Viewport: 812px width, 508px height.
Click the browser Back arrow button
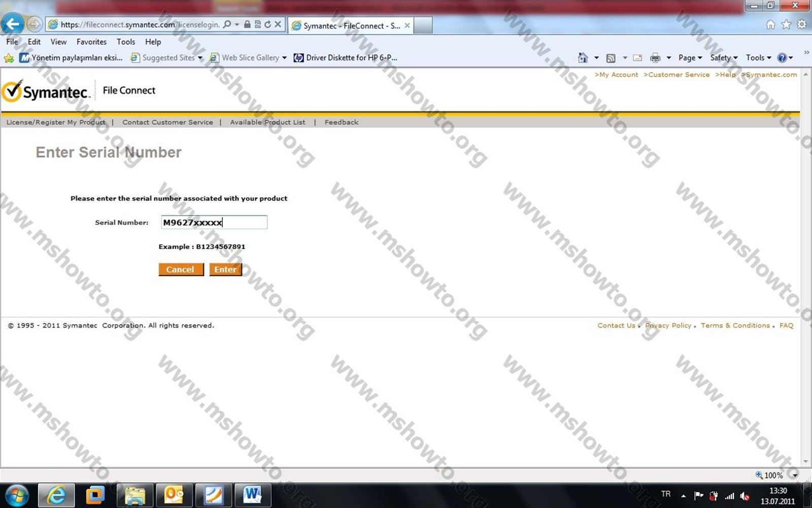pos(12,24)
